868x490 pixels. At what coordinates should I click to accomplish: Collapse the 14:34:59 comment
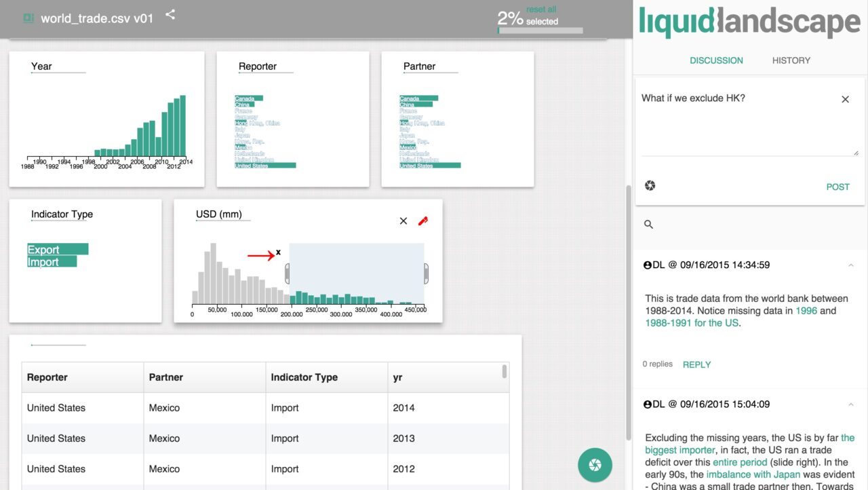pyautogui.click(x=851, y=265)
